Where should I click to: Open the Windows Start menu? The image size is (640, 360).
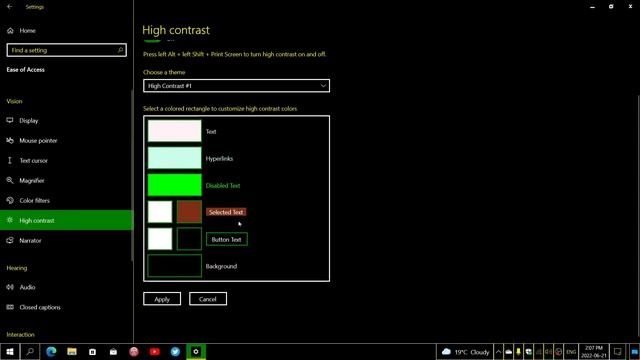click(10, 351)
